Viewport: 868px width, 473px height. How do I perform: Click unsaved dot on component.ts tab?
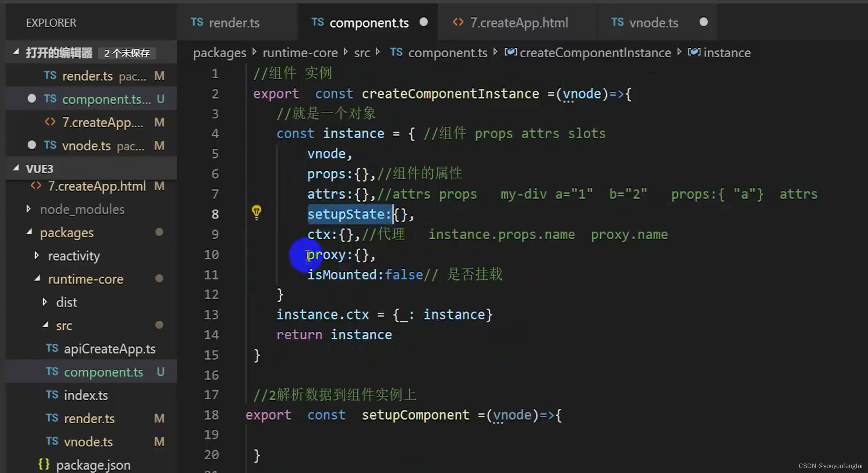(x=423, y=22)
